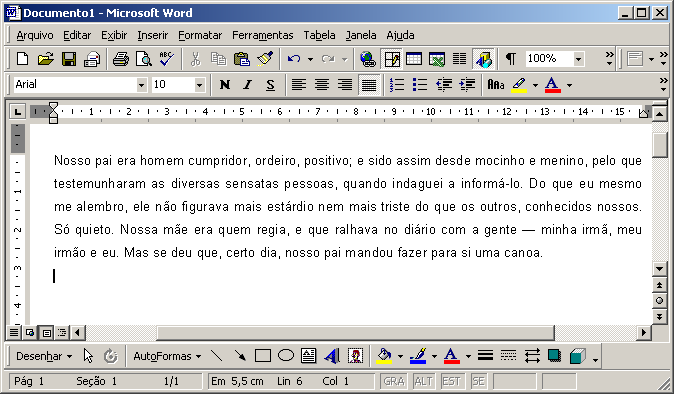Open Dash Style options
This screenshot has width=674, height=394.
(509, 356)
